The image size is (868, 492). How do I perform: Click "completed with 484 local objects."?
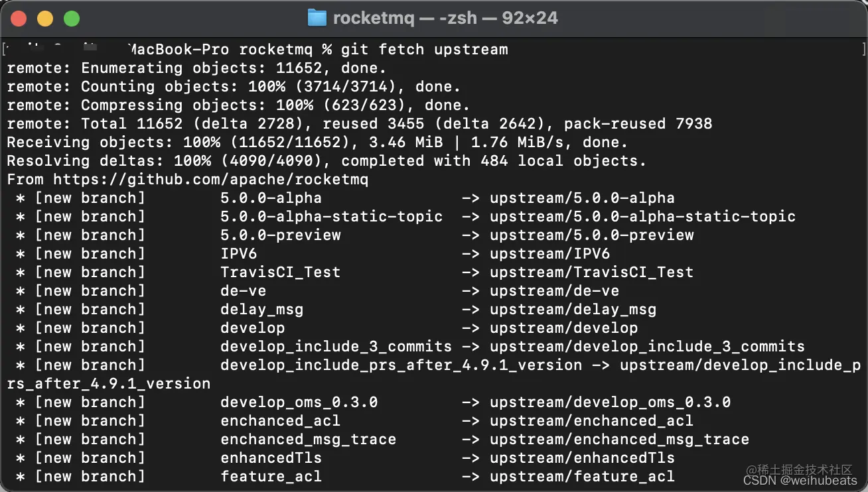pyautogui.click(x=494, y=161)
